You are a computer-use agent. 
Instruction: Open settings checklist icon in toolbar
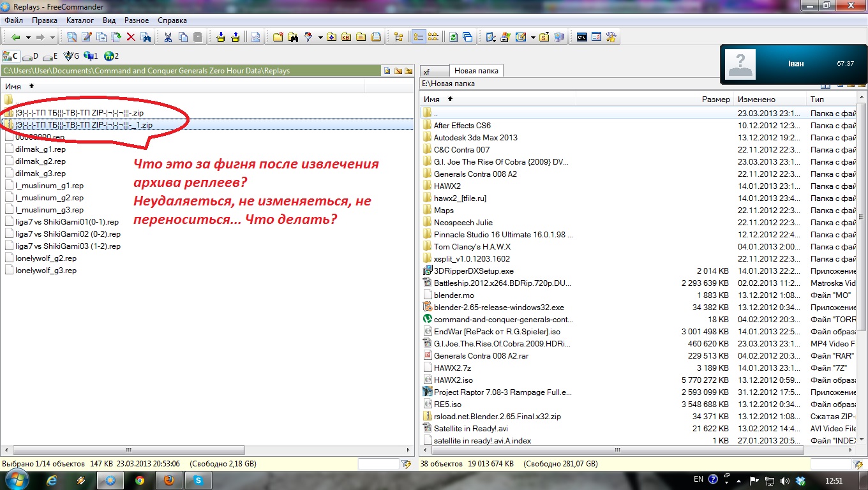point(596,37)
